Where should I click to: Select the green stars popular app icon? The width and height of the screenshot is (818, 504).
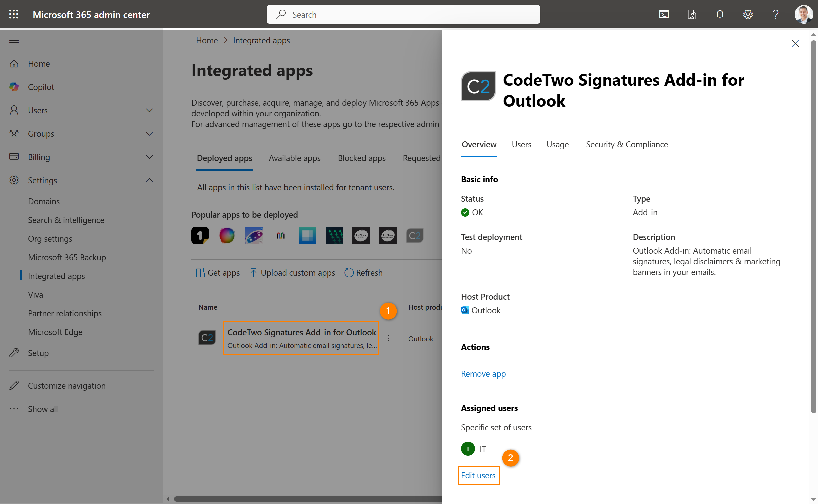[x=334, y=236]
